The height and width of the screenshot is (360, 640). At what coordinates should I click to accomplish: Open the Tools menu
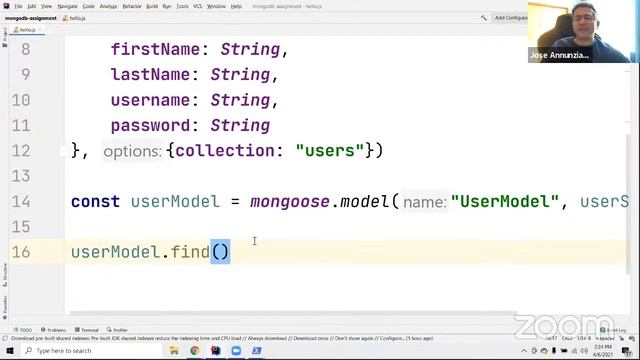[182, 6]
